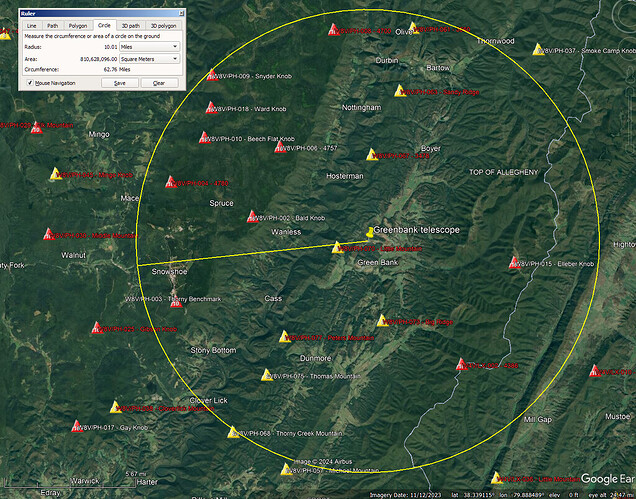This screenshot has width=636, height=499.
Task: Click the Snowshoe place label
Action: pyautogui.click(x=170, y=271)
